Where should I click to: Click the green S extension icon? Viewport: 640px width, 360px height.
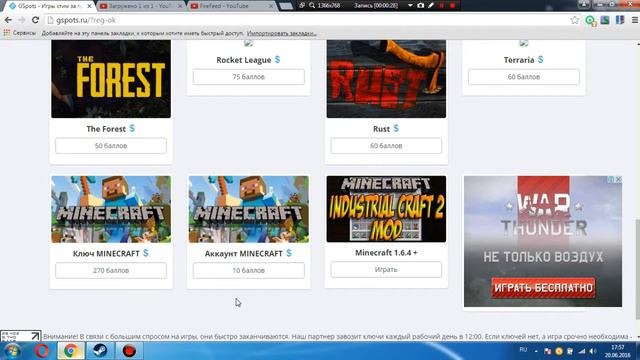coord(605,20)
